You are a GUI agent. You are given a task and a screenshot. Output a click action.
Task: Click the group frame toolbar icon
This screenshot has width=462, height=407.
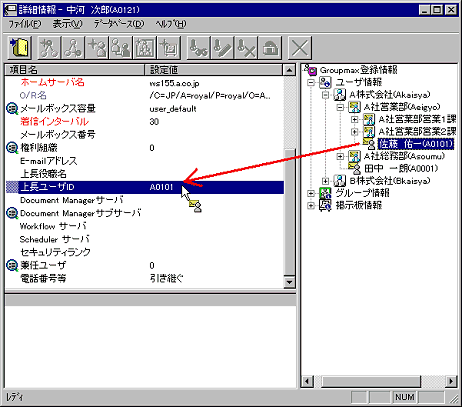[145, 48]
